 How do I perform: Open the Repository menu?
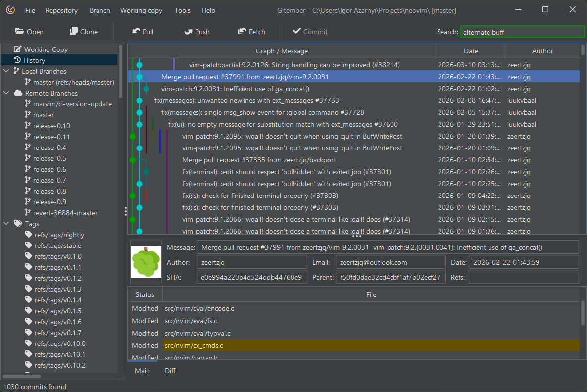pos(61,10)
